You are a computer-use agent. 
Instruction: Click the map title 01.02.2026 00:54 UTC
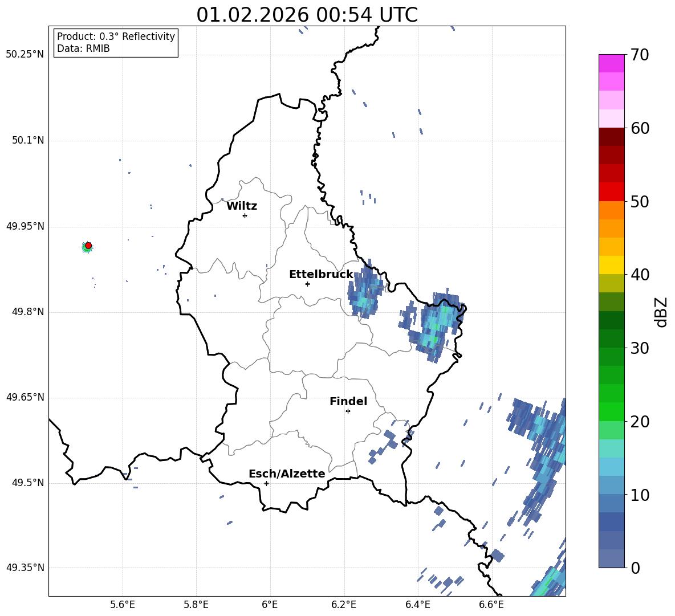click(307, 15)
